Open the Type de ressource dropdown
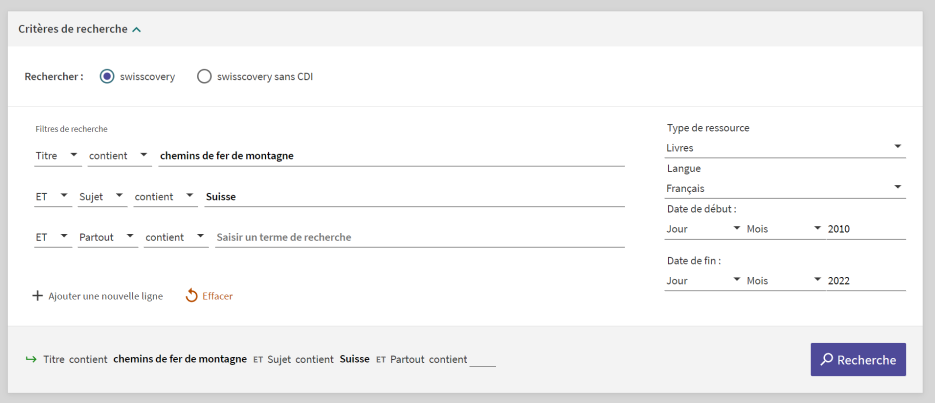Screen dimensions: 935x403 coord(785,147)
